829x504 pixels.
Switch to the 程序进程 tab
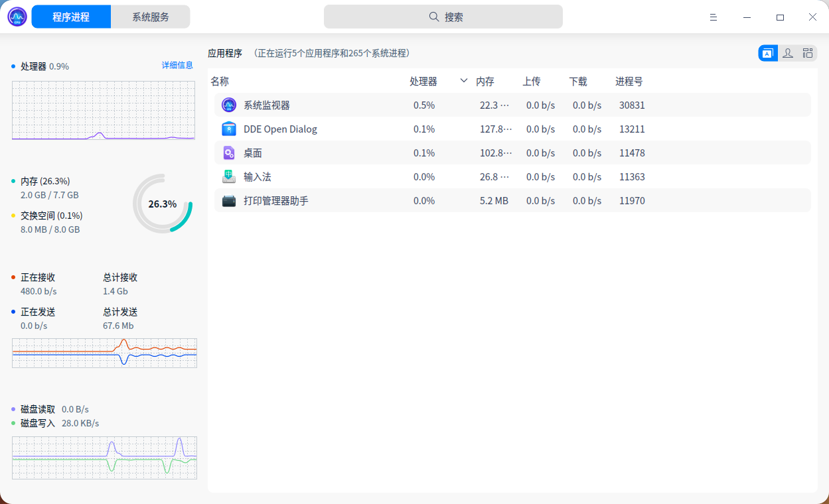coord(71,16)
